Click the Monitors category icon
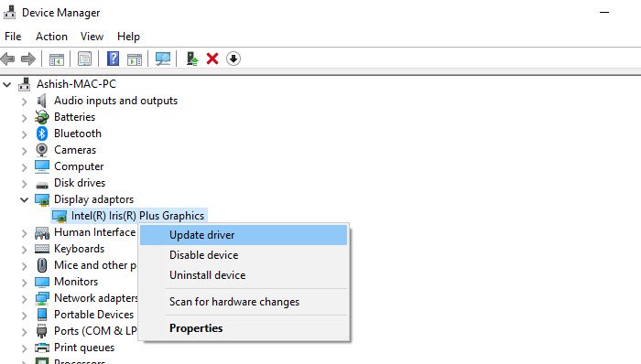 [42, 282]
